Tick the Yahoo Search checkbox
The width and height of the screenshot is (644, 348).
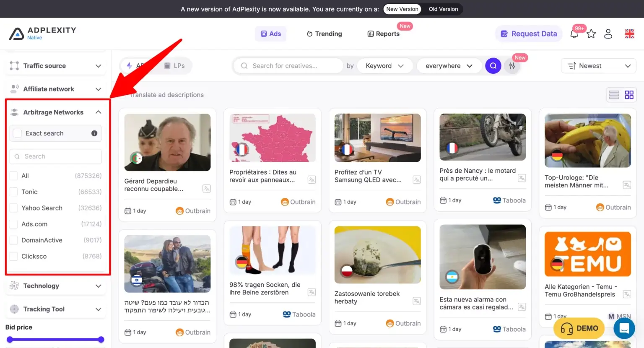click(x=14, y=208)
